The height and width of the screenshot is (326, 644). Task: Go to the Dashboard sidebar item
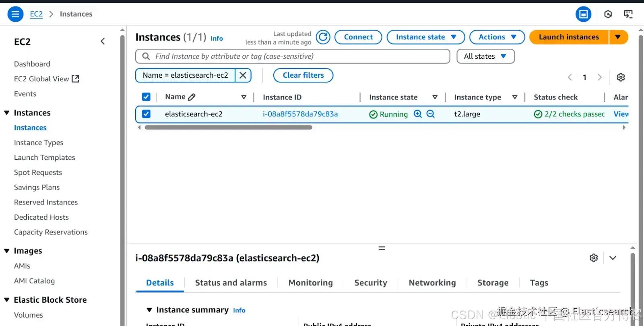pyautogui.click(x=32, y=64)
